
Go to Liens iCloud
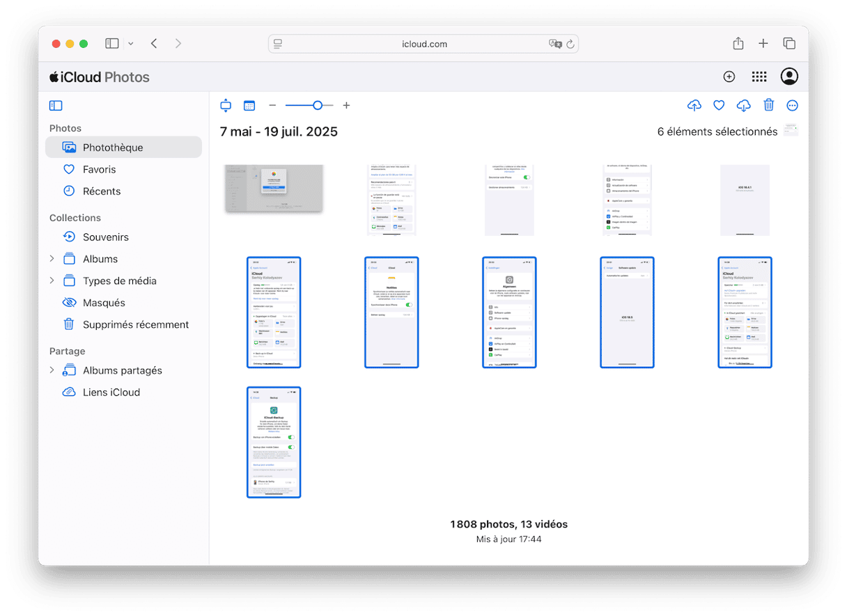[111, 392]
